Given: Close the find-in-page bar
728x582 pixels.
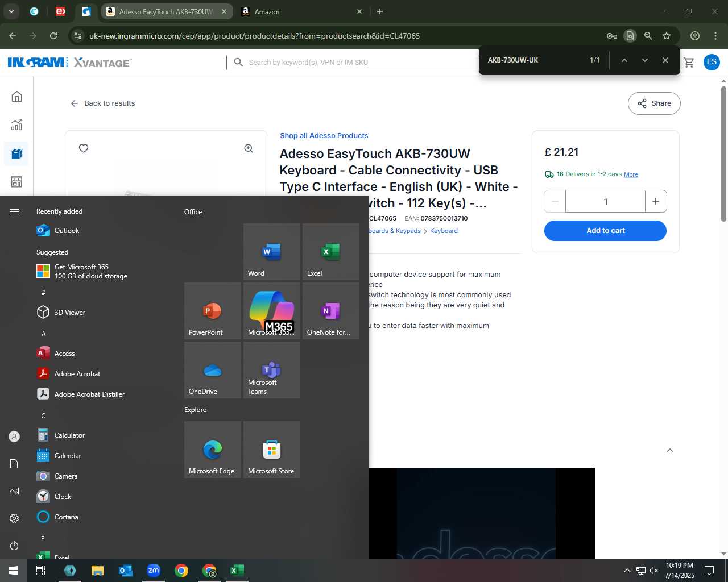Looking at the screenshot, I should coord(665,60).
